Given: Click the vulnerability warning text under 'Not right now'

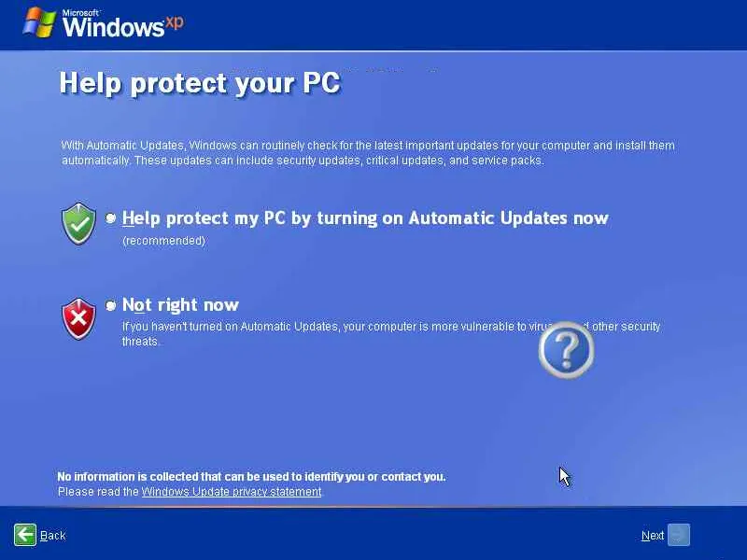Looking at the screenshot, I should point(327,328).
